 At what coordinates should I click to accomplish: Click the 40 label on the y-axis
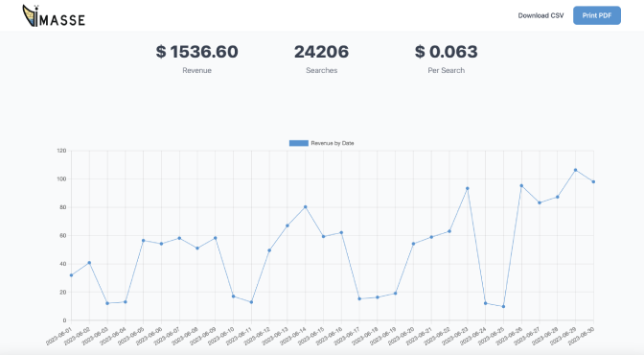[x=63, y=264]
